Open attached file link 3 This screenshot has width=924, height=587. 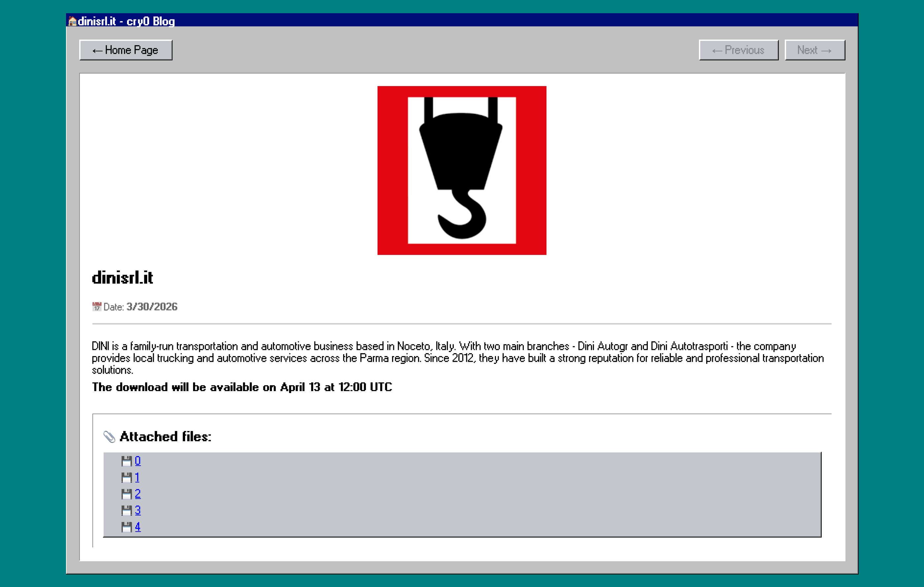click(138, 510)
